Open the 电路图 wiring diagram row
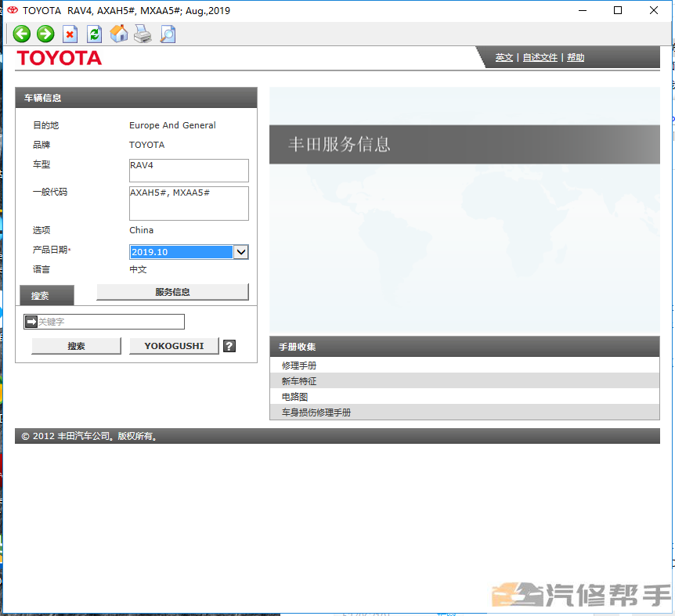 tap(464, 397)
